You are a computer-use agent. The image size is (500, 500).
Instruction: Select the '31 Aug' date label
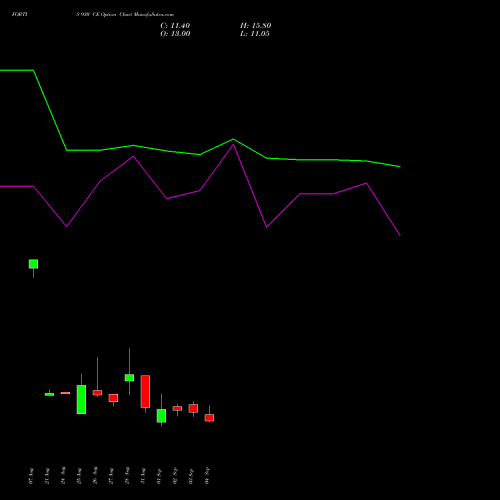[143, 476]
